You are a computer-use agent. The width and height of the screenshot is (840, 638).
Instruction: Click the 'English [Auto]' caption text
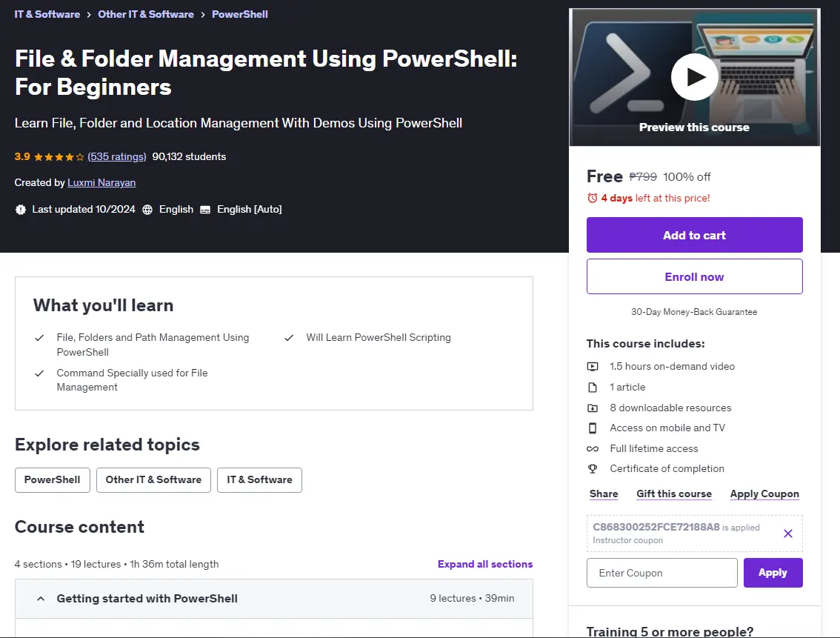[x=250, y=210]
